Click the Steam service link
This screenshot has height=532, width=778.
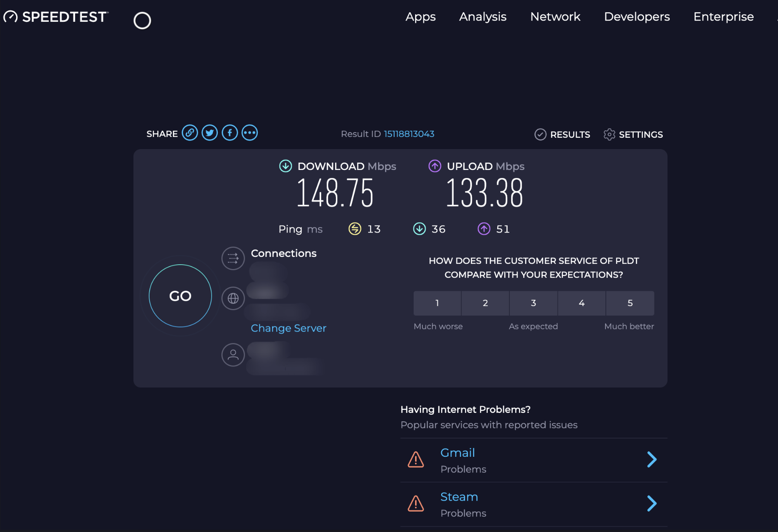(x=459, y=497)
